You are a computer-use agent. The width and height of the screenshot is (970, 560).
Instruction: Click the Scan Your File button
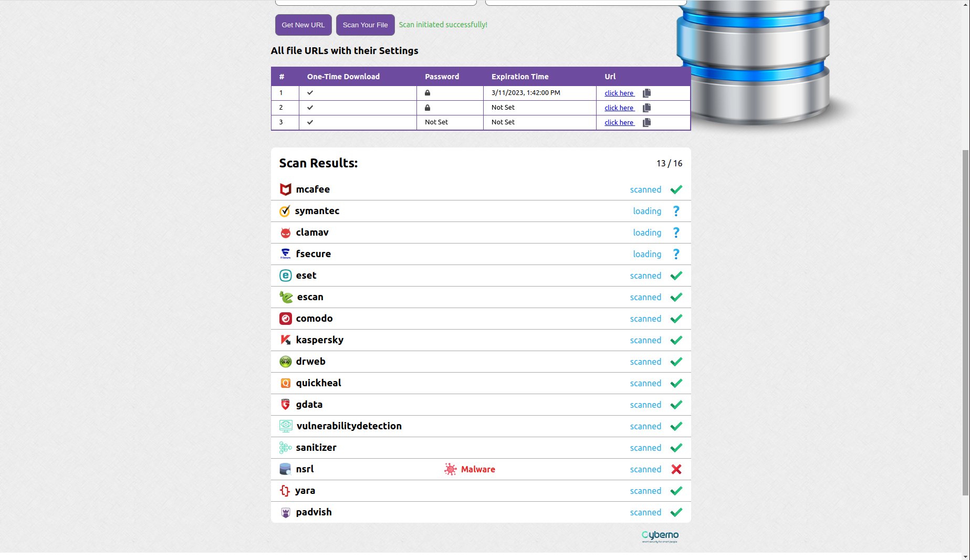coord(365,25)
